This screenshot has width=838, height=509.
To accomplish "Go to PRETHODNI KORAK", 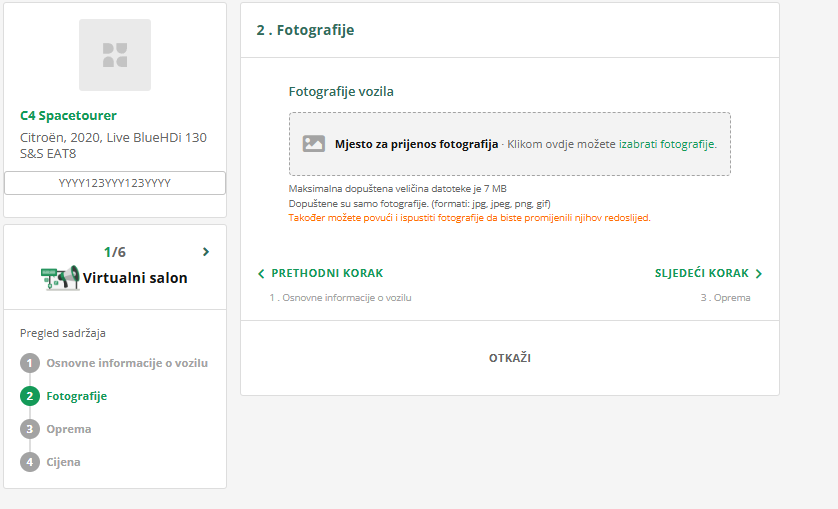I will [x=327, y=273].
